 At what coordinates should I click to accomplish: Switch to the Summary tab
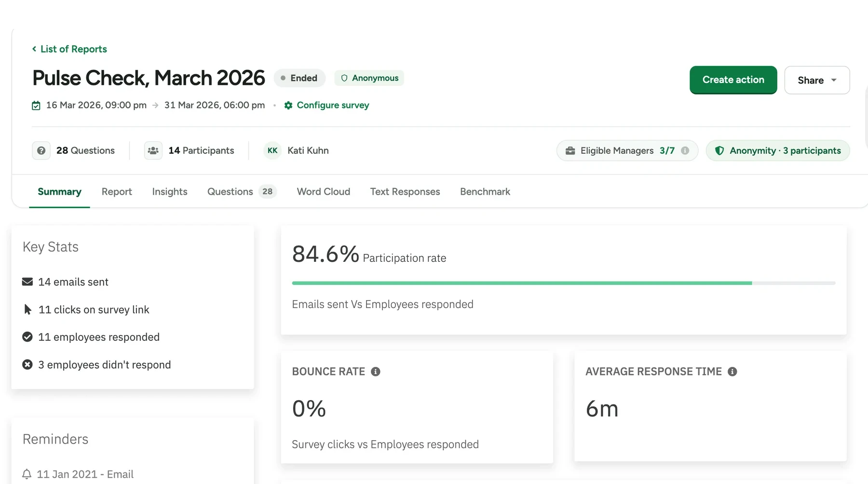point(59,192)
